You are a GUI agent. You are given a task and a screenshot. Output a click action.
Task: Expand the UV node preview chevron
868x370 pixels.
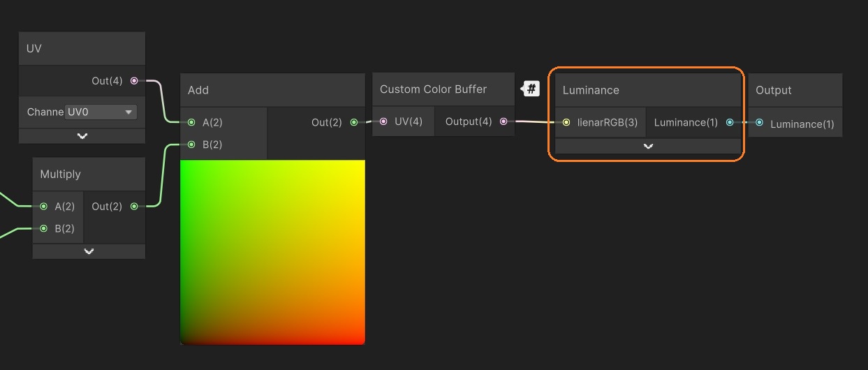(82, 135)
